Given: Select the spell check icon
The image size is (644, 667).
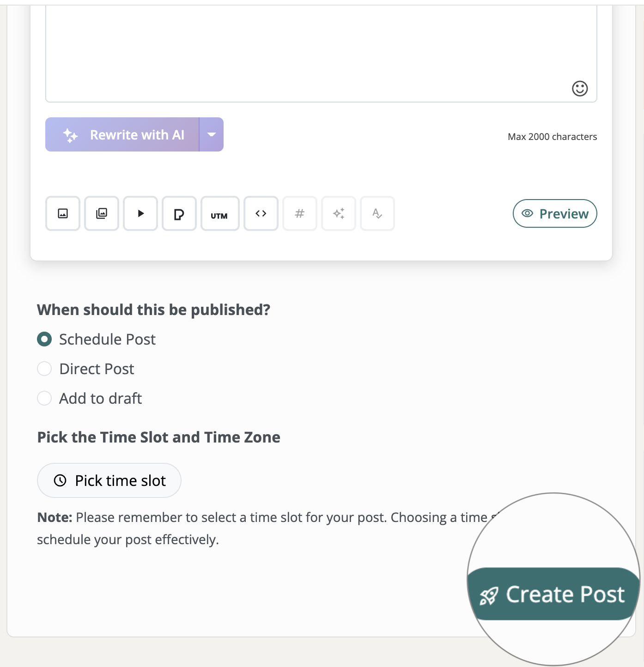Looking at the screenshot, I should 377,213.
